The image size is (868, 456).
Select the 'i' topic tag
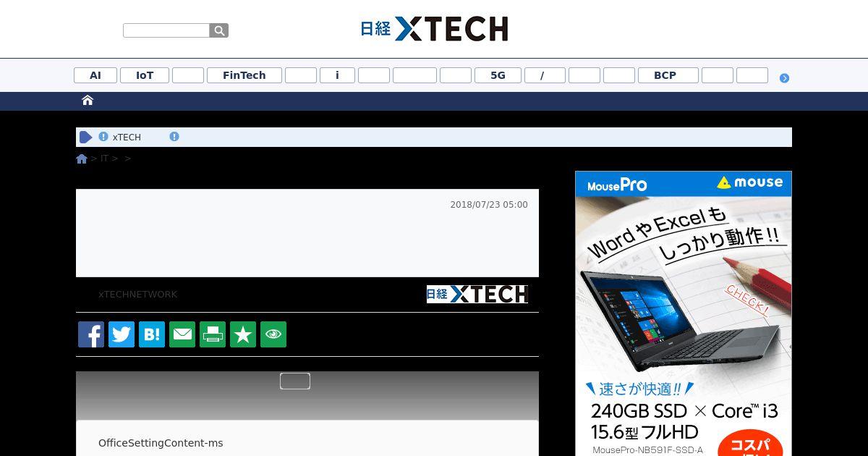(x=337, y=75)
